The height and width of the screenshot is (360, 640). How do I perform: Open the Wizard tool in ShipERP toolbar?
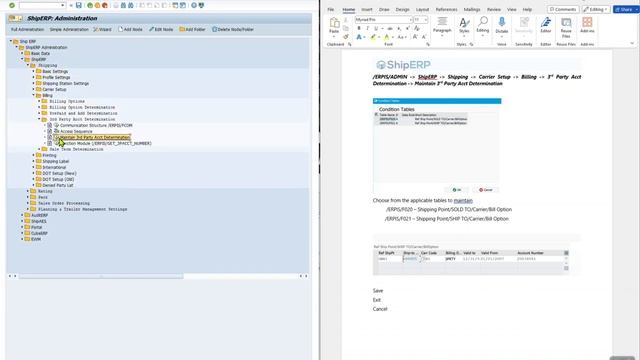tap(102, 29)
